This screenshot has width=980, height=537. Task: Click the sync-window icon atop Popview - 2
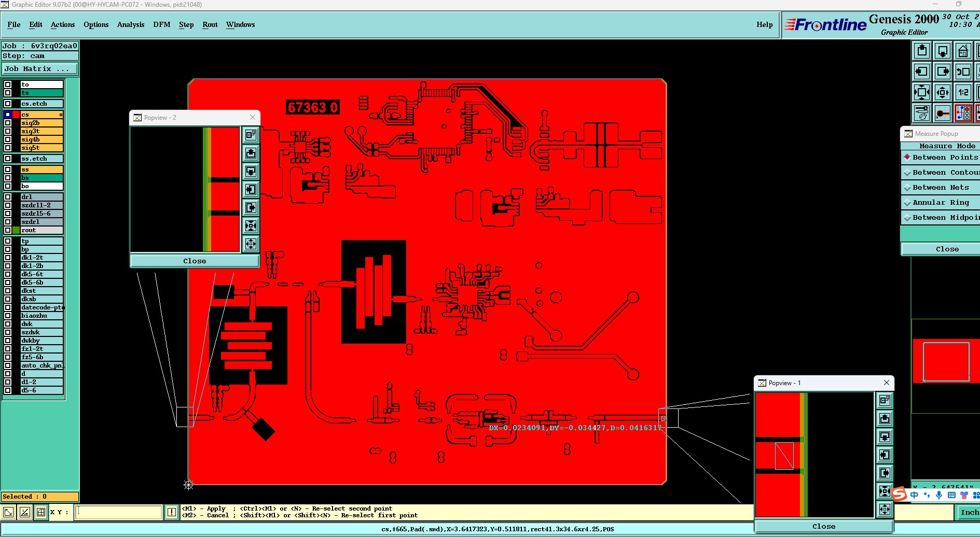point(251,135)
